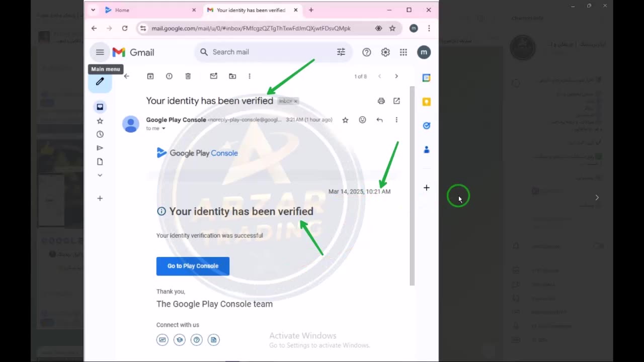Screen dimensions: 644x362
Task: Remove the Inbox label from conversation
Action: point(295,101)
